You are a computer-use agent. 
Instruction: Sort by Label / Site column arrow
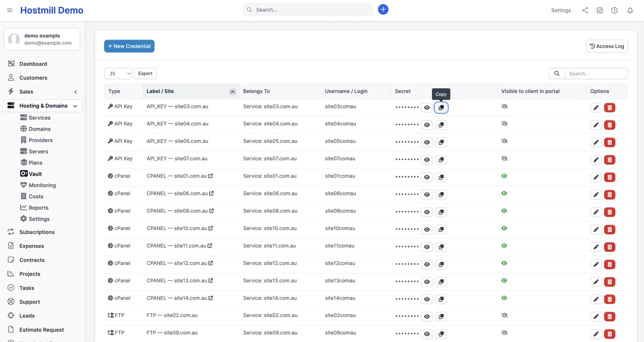pyautogui.click(x=233, y=92)
